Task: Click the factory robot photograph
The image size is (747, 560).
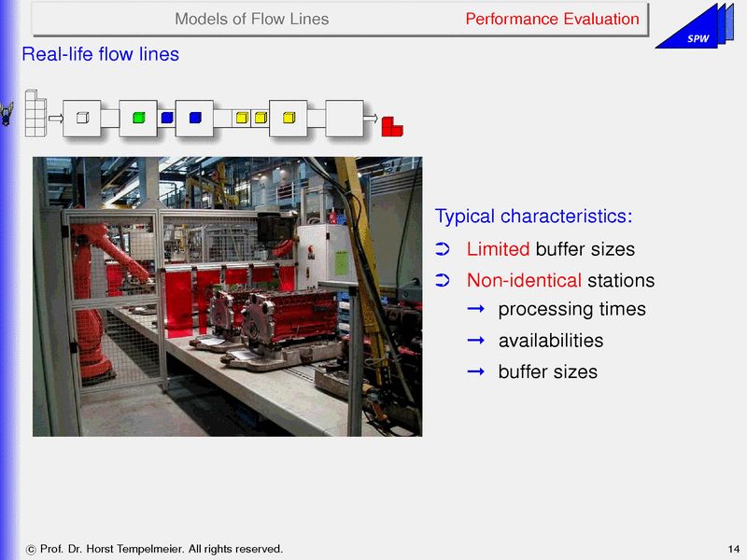Action: [227, 296]
